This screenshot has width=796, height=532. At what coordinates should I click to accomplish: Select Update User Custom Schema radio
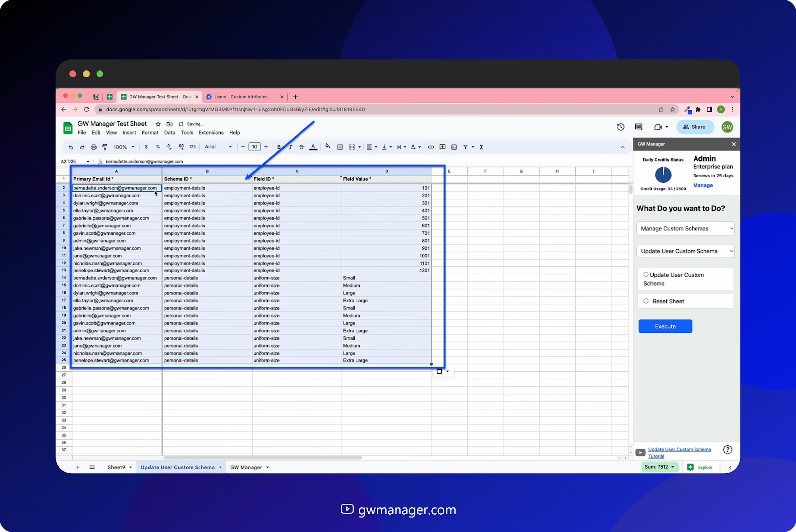click(646, 274)
